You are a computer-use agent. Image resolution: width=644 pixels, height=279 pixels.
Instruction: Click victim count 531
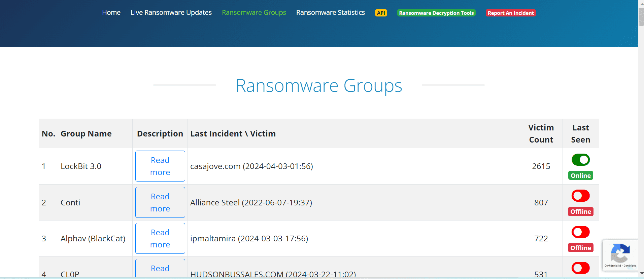coord(541,274)
